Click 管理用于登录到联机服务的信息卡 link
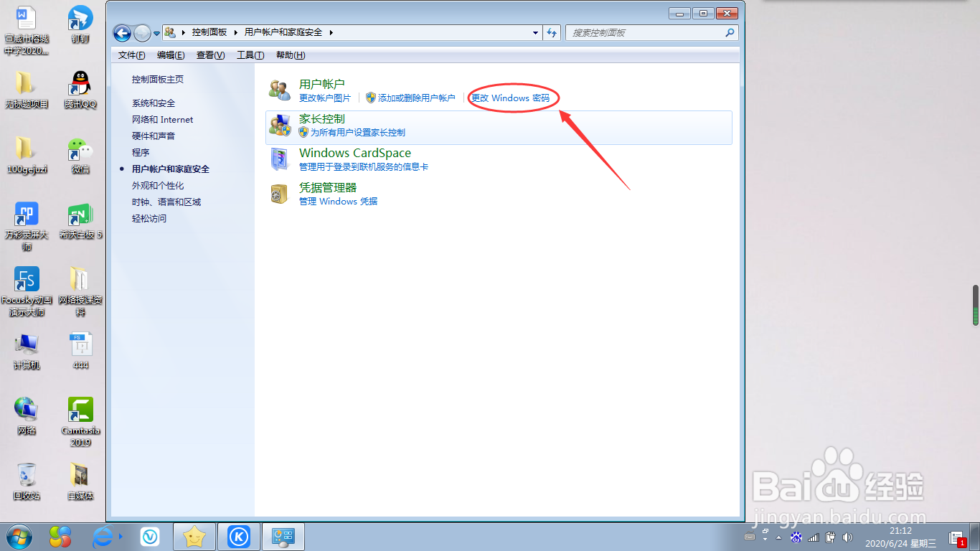 (x=364, y=167)
